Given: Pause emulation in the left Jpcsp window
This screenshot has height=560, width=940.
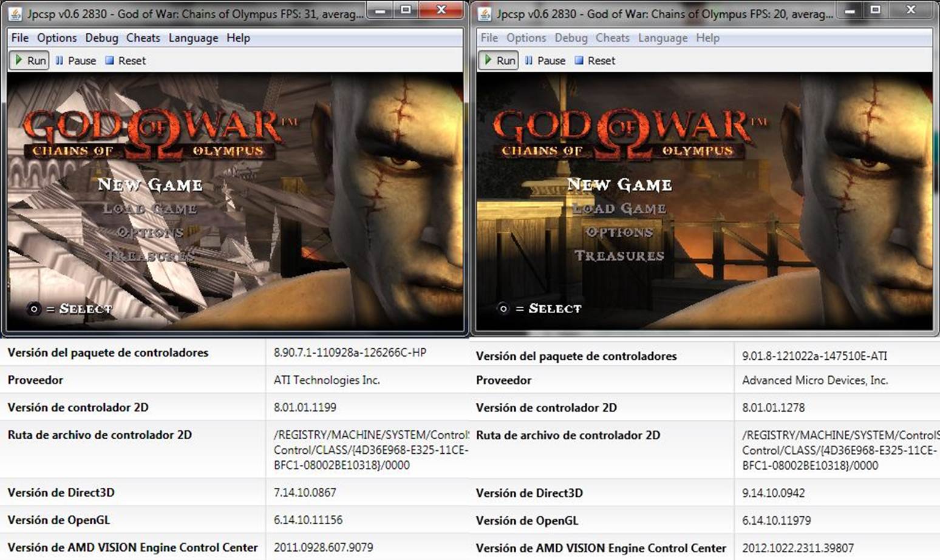Looking at the screenshot, I should [76, 61].
